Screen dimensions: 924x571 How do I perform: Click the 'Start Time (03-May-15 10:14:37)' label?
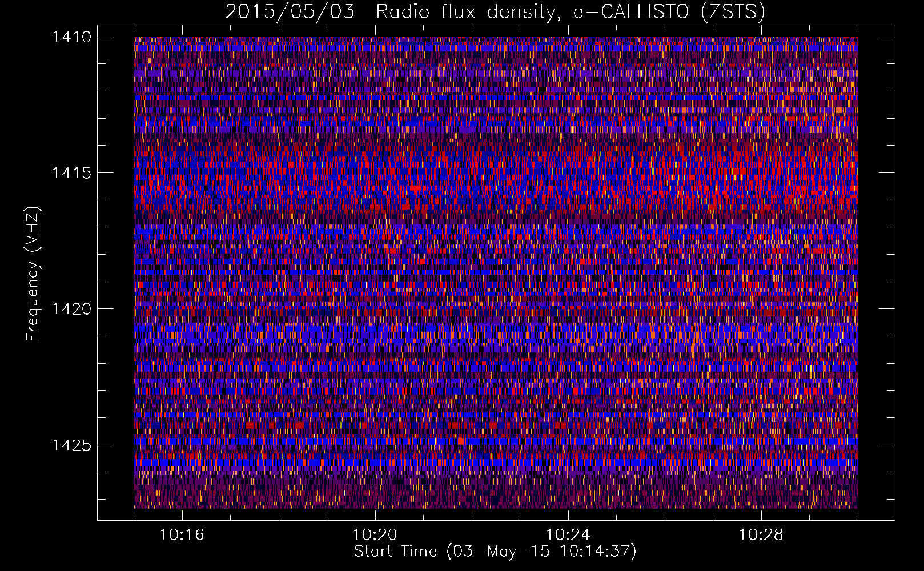click(x=495, y=552)
